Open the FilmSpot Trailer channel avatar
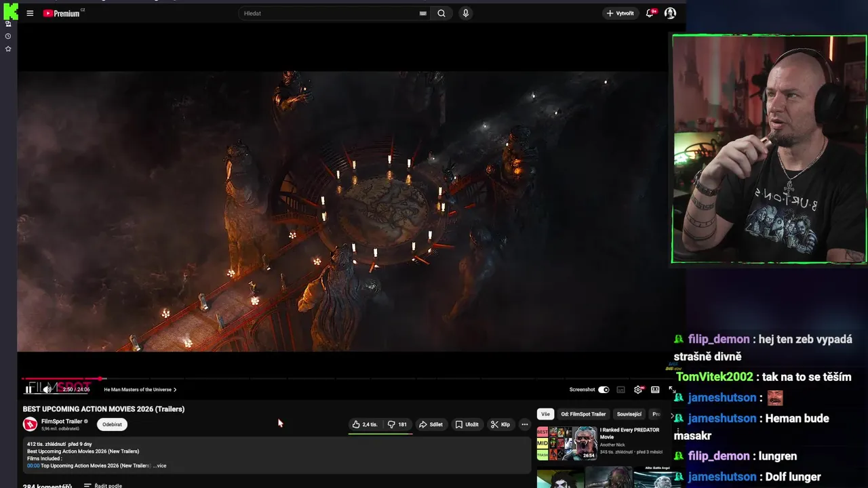 [x=30, y=424]
